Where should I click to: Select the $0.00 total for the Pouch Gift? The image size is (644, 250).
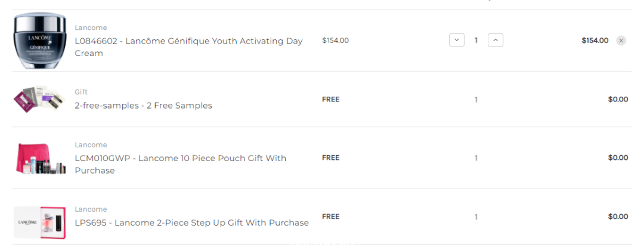618,158
